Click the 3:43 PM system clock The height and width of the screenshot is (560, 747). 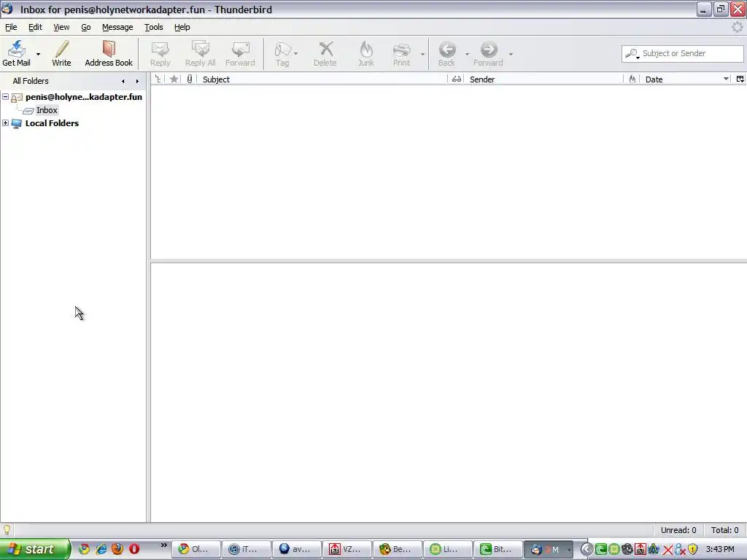click(x=720, y=549)
